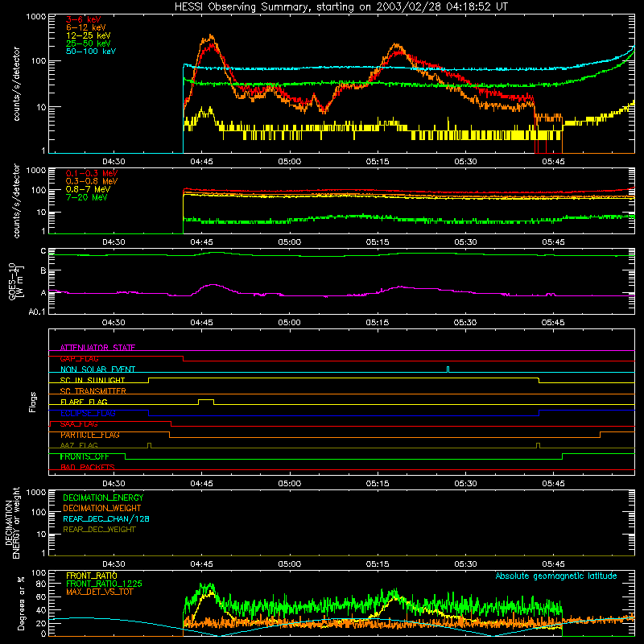Click the 04:30 time label under Flags panel

pos(114,484)
